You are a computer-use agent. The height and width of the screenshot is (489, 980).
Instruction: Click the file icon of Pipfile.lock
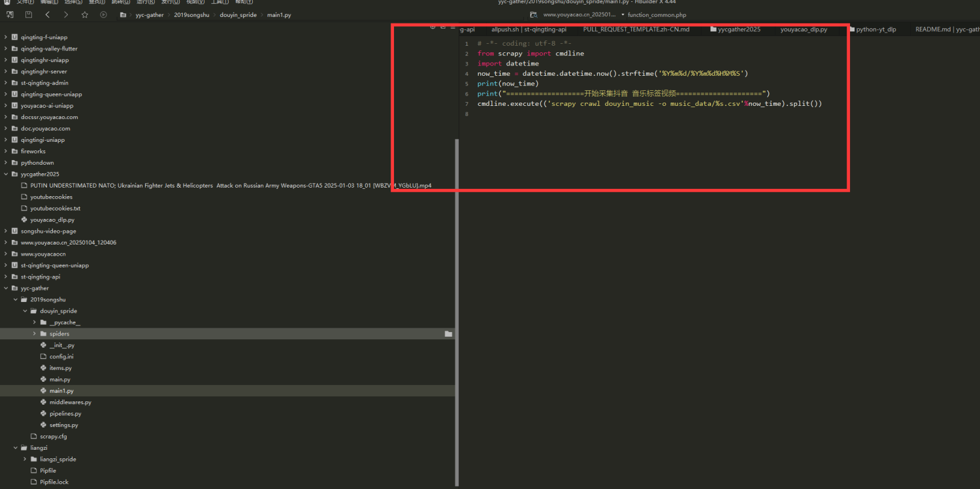pyautogui.click(x=34, y=482)
